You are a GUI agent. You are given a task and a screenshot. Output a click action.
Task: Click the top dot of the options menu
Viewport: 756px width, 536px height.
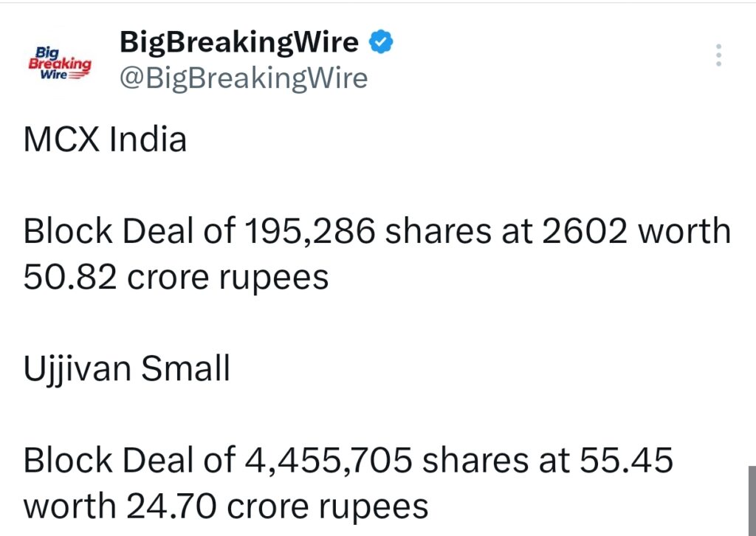coord(718,46)
